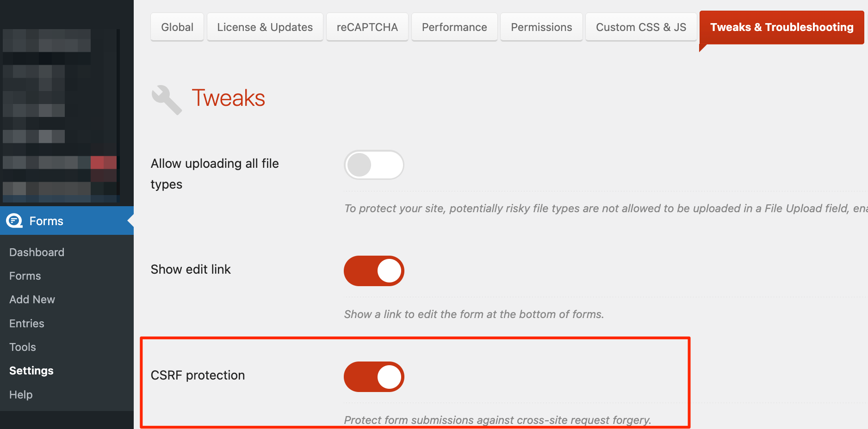The image size is (868, 429).
Task: Open the Forms submenu link
Action: click(x=25, y=276)
